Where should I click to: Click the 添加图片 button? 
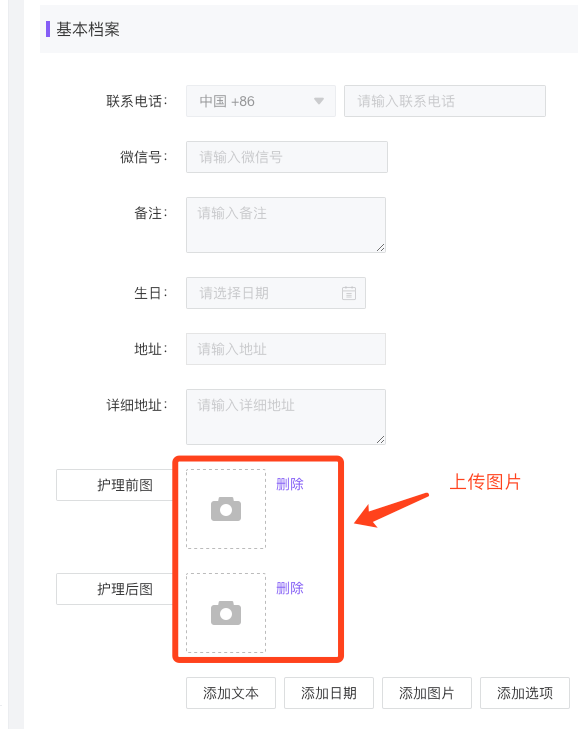point(427,693)
